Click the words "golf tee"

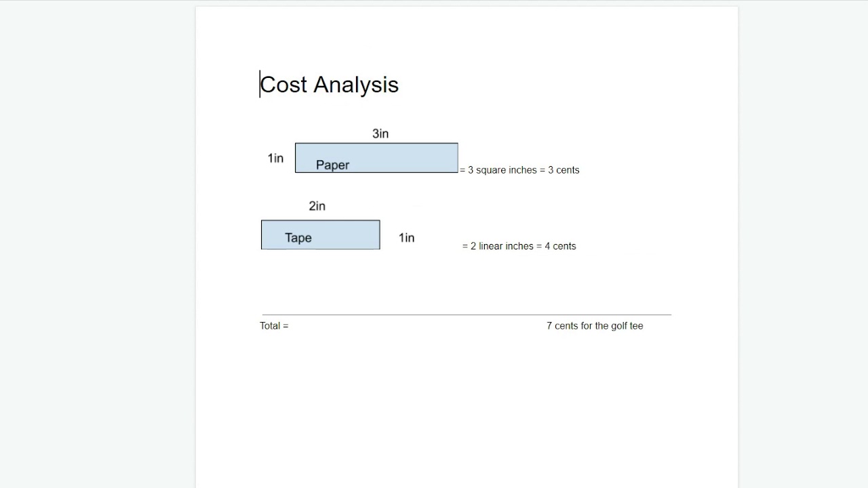(x=627, y=326)
